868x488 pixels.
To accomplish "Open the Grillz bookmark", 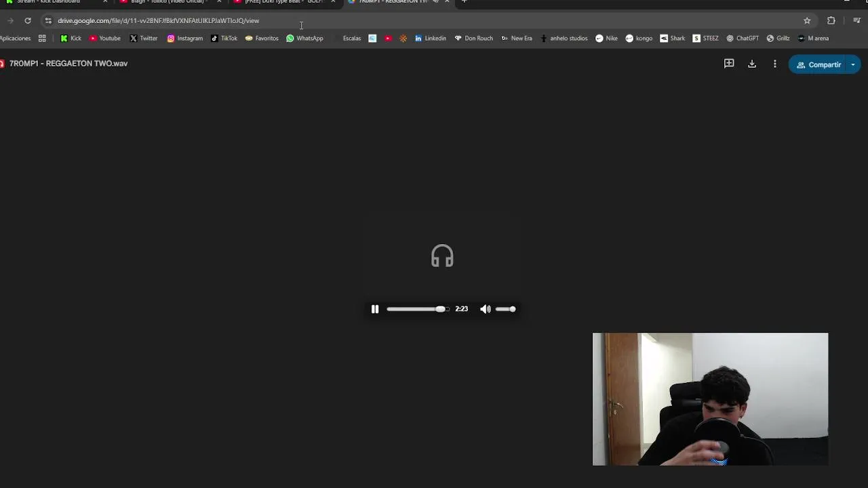I will (x=778, y=38).
